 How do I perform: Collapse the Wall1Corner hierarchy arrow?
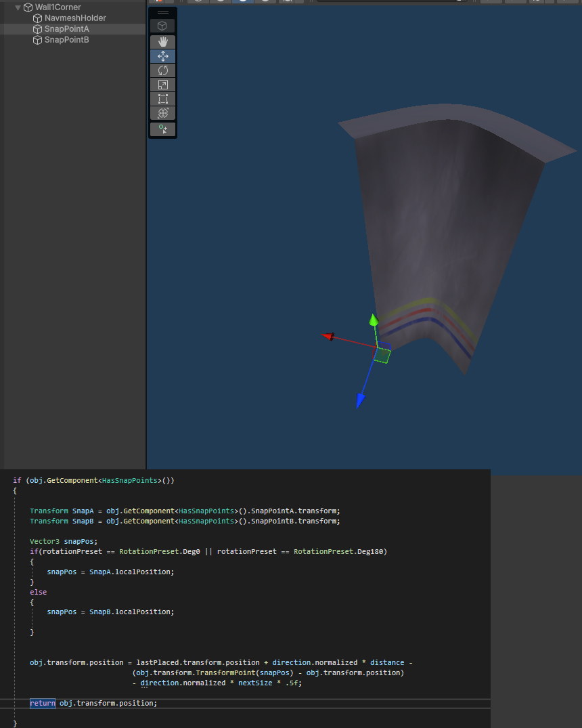coord(18,7)
